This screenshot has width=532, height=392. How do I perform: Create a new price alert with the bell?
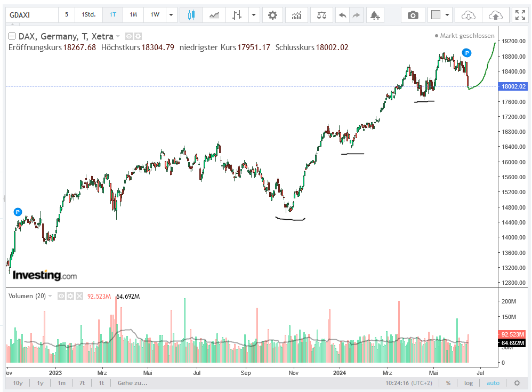(x=375, y=15)
